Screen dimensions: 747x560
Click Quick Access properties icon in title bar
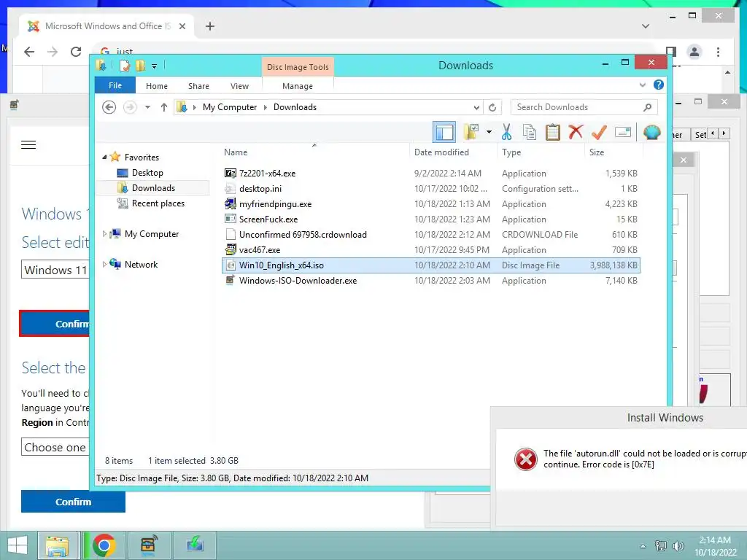tap(124, 66)
